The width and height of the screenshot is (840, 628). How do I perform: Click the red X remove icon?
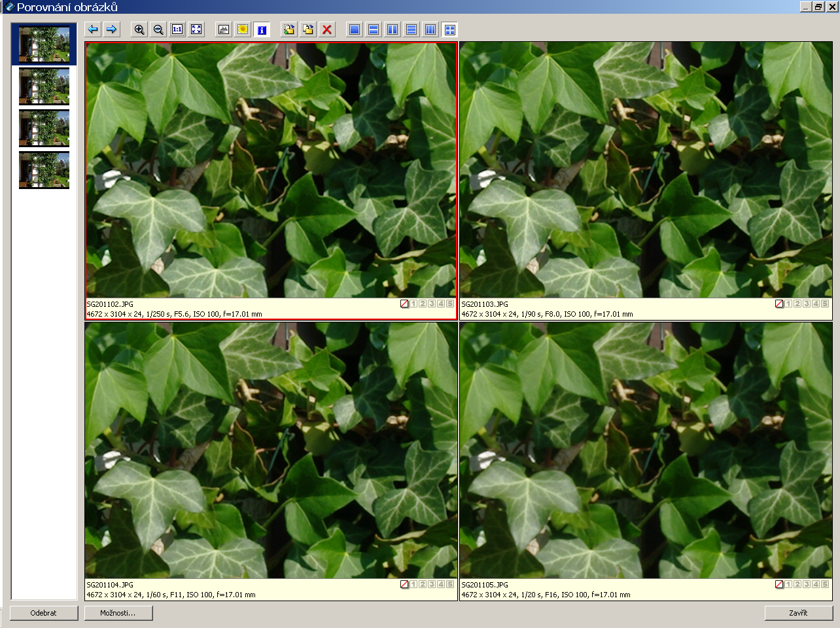327,29
